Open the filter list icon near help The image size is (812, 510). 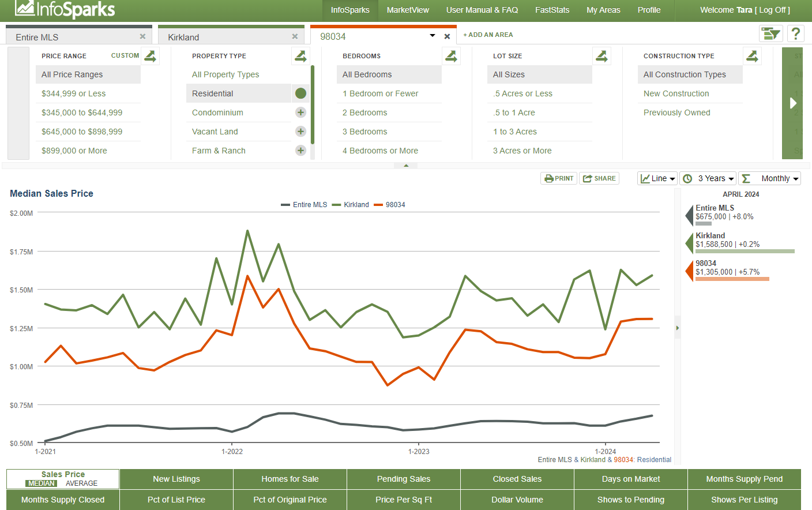coord(770,33)
